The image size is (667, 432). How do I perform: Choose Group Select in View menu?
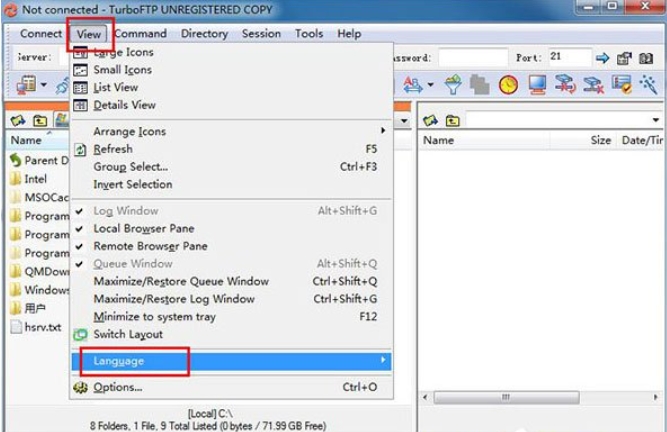232,167
